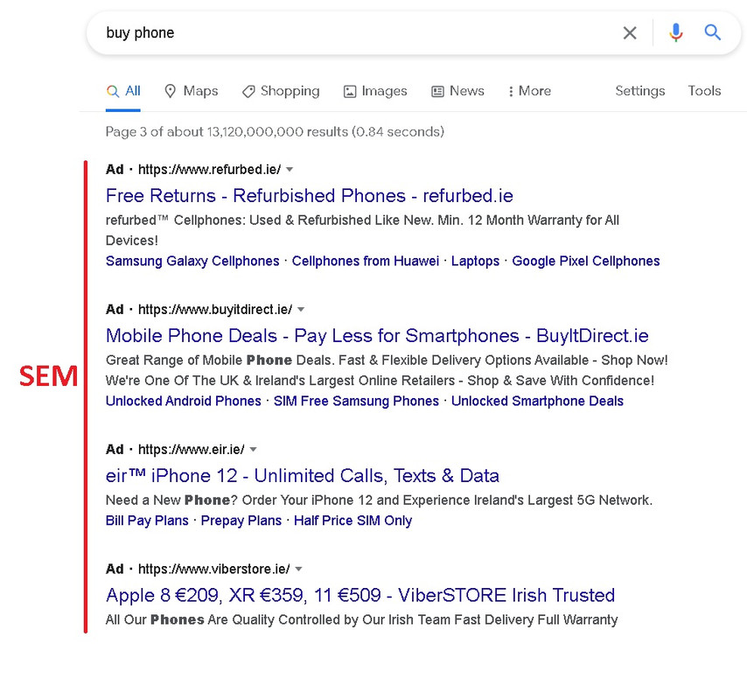
Task: Open the 'Samsung Galaxy Cellphones' sitelink
Action: point(192,261)
